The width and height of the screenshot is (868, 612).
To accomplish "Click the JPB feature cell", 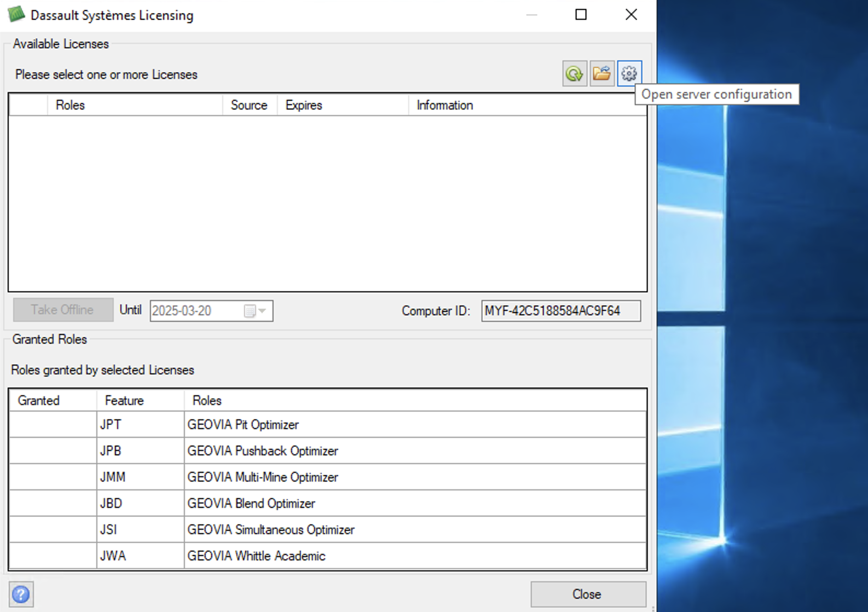I will point(140,451).
